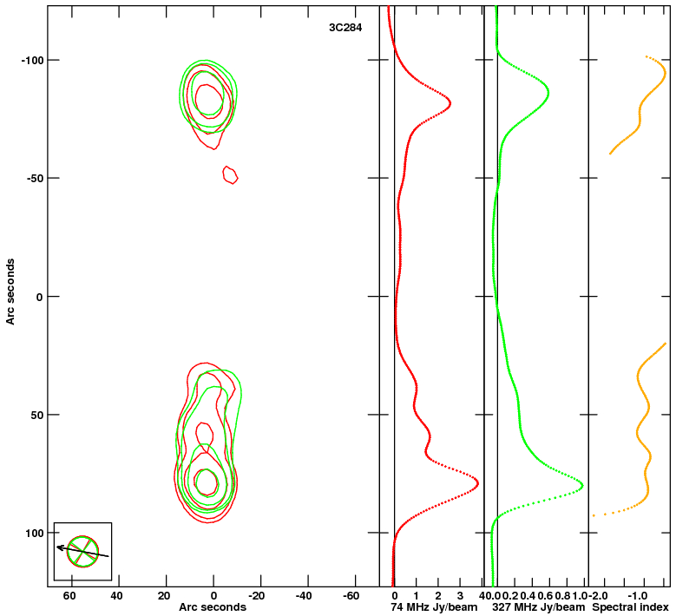The height and width of the screenshot is (616, 676).
Task: Click the 3C284 source name label
Action: coord(345,28)
